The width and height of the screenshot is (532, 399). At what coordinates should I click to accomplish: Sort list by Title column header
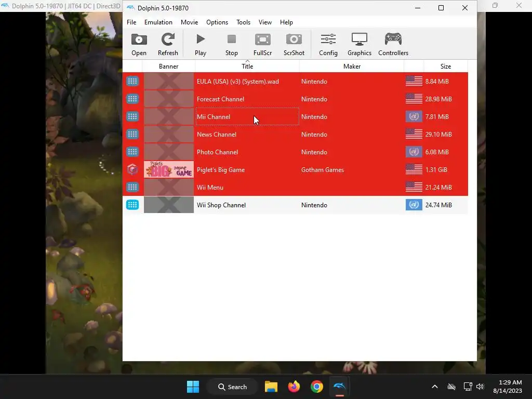click(247, 66)
